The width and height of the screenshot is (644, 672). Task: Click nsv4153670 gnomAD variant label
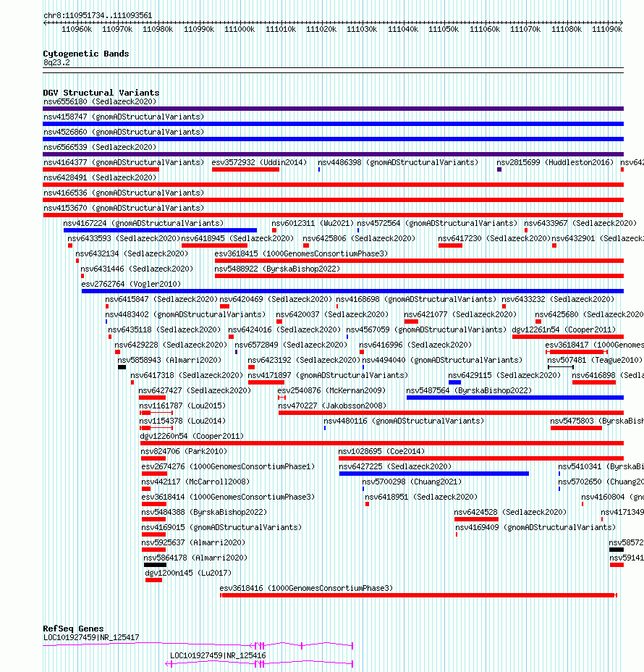(x=124, y=208)
